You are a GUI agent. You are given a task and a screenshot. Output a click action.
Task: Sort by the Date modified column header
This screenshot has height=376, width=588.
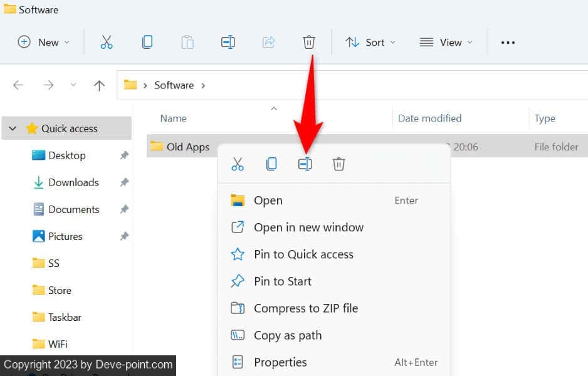click(429, 118)
